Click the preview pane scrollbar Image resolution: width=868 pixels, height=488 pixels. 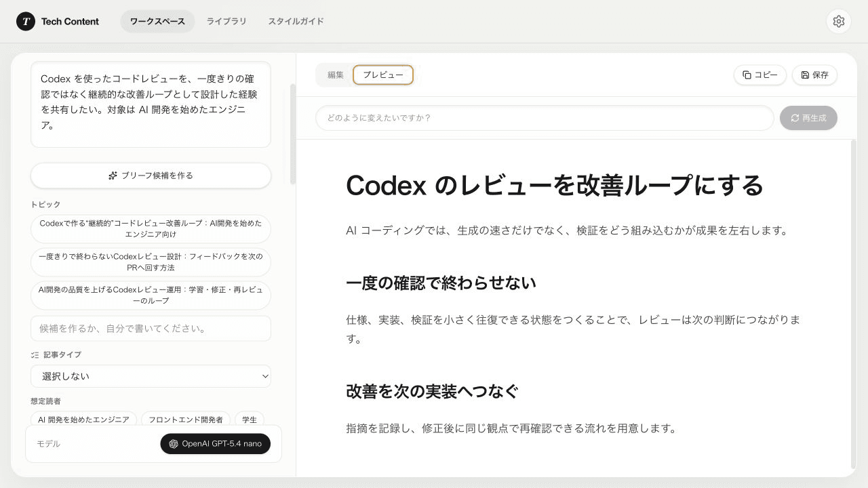pos(854,305)
